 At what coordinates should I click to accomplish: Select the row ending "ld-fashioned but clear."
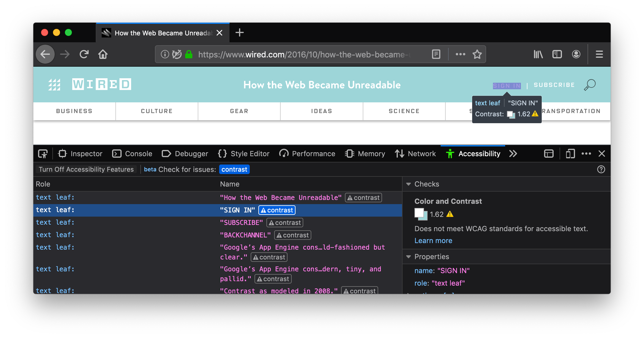[218, 252]
